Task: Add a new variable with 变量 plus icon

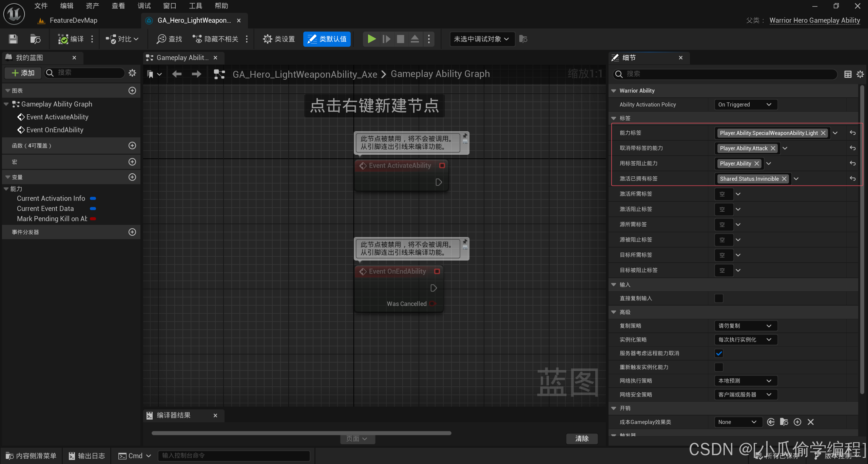Action: [x=132, y=177]
